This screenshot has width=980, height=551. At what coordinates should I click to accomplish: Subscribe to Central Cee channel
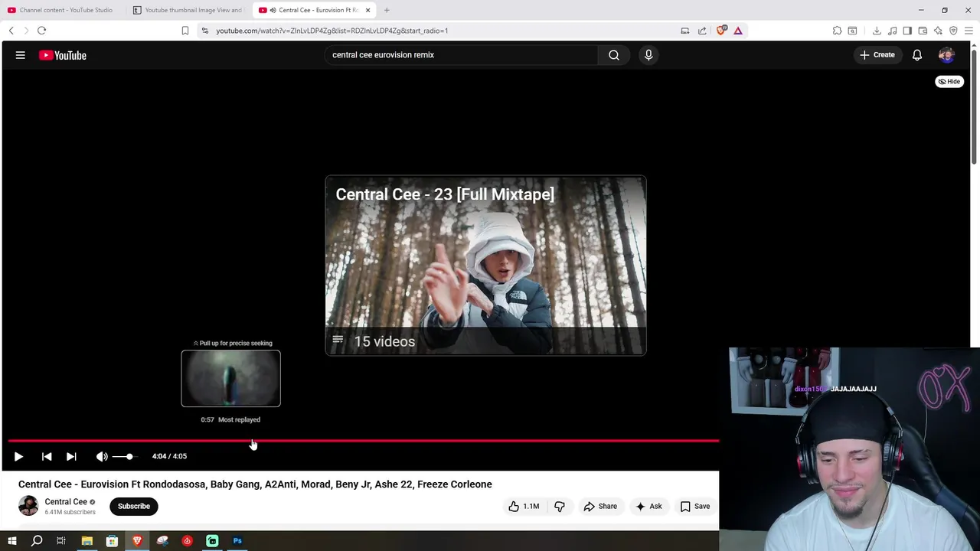click(x=134, y=506)
